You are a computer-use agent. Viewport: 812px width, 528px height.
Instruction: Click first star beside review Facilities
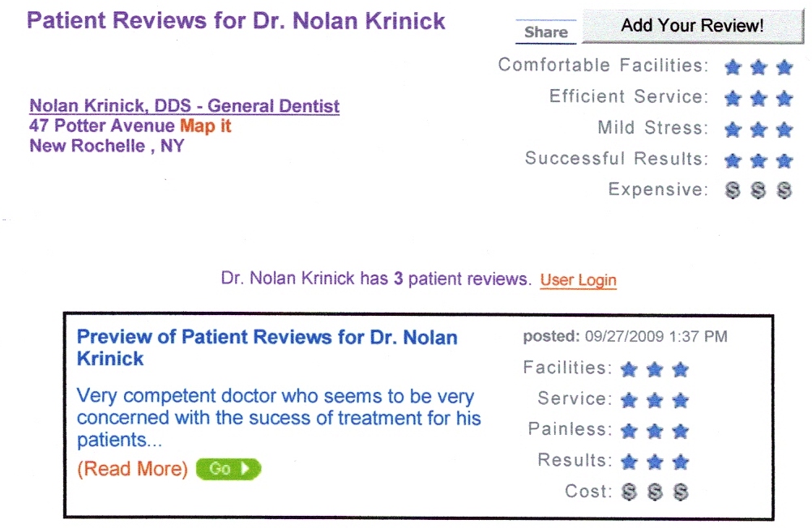[629, 369]
